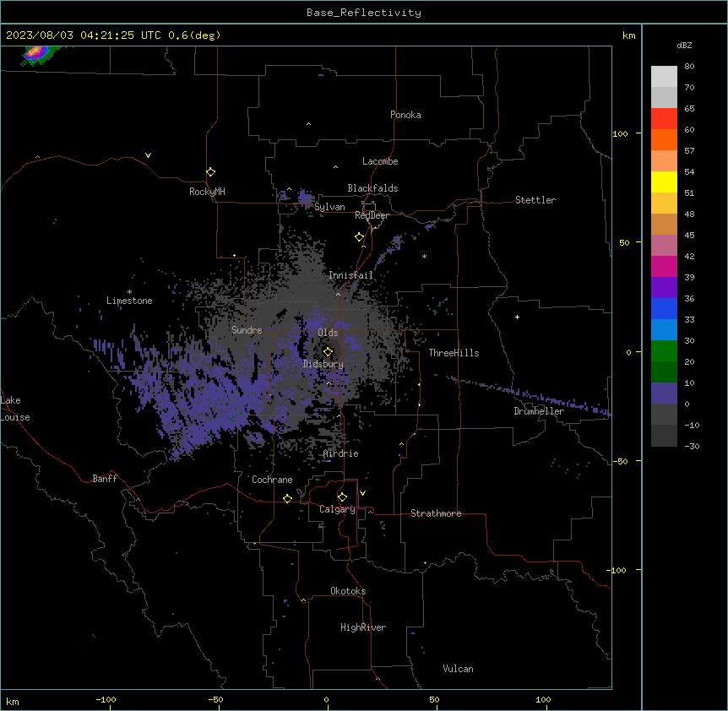Screen dimensions: 728x711
Task: Pick the magenta legend band between 39 and 42
Action: tap(664, 266)
